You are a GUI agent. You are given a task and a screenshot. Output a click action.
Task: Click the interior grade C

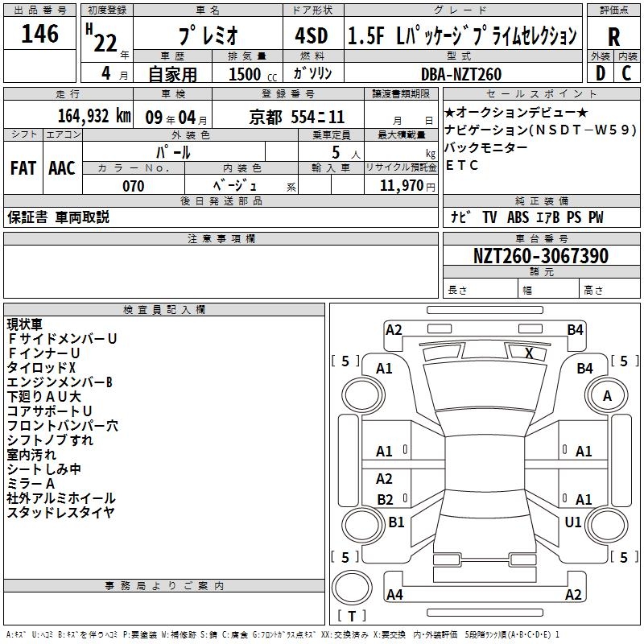coord(626,73)
